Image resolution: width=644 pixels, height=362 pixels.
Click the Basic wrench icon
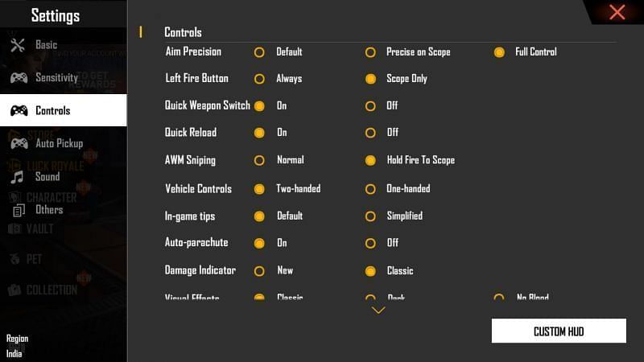pos(18,45)
